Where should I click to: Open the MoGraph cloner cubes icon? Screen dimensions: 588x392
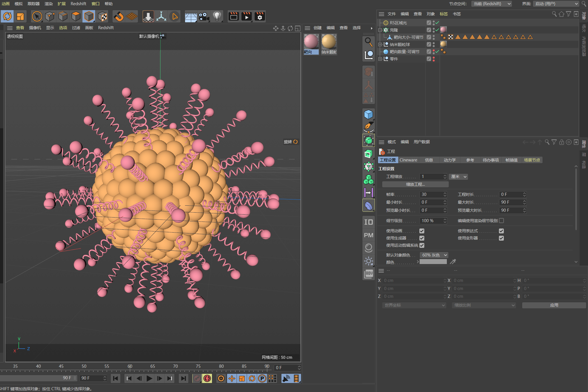tap(368, 180)
